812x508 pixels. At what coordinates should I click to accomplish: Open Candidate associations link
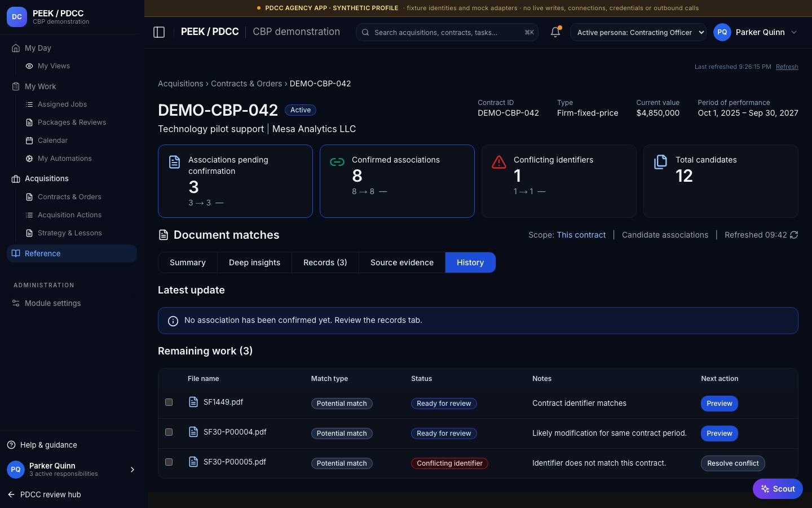coord(665,235)
